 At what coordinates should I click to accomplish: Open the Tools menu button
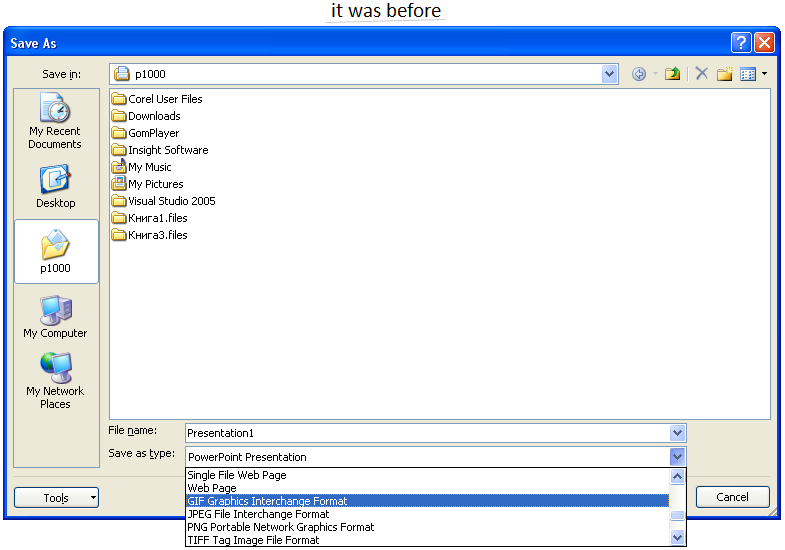[56, 497]
